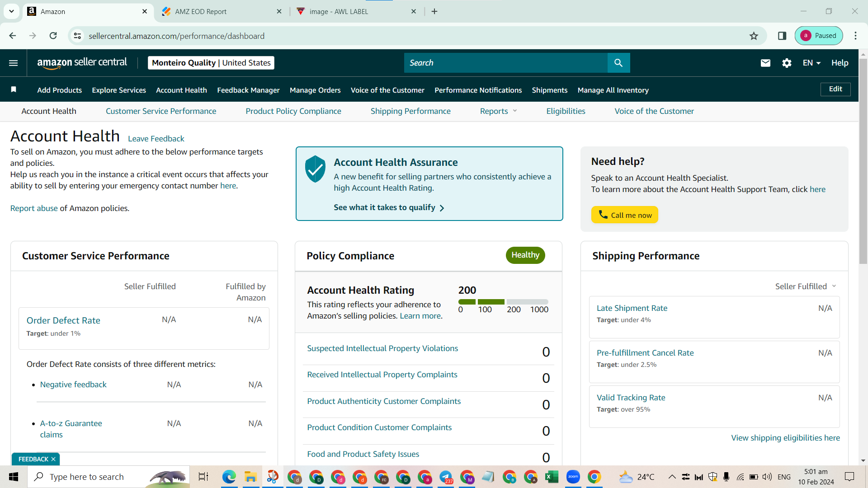Close the FEEDBACK widget with the X
Image resolution: width=868 pixels, height=488 pixels.
point(53,459)
